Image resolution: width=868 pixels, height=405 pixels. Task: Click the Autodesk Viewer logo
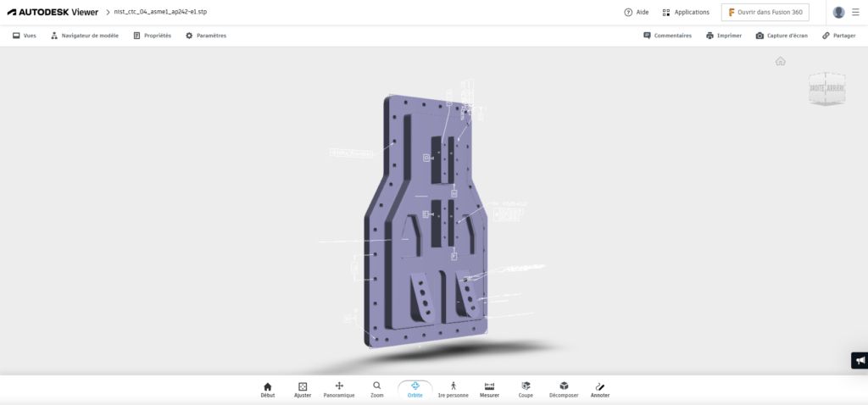[x=53, y=12]
